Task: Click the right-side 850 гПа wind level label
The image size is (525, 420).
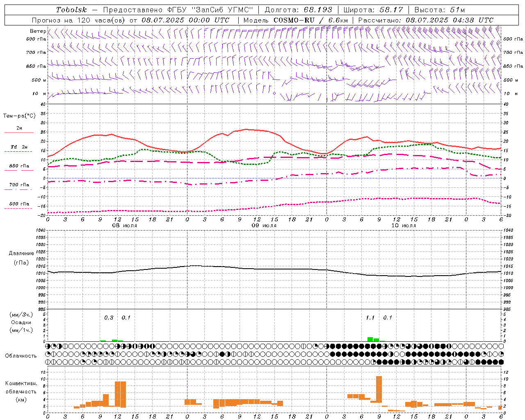Action: coord(513,66)
